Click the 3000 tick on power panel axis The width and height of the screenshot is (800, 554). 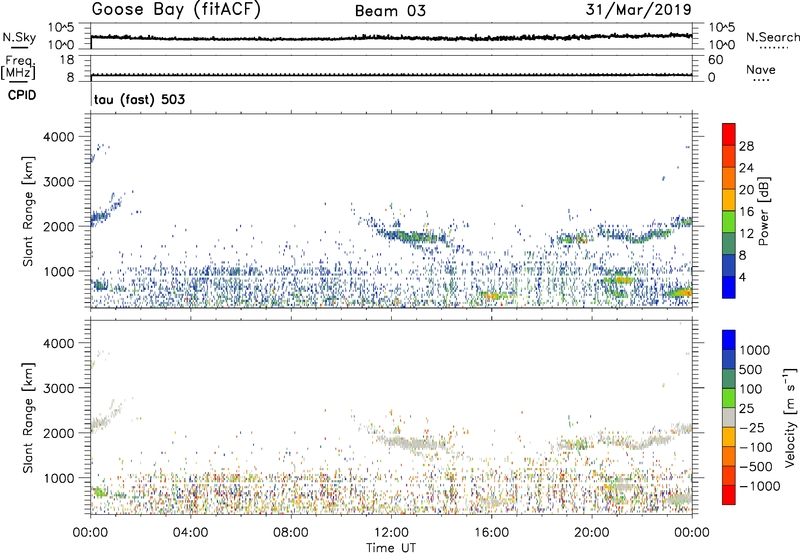[x=58, y=182]
